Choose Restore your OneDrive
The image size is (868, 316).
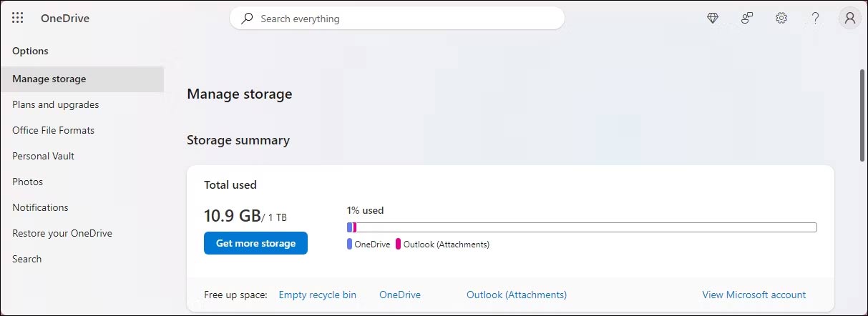(62, 233)
